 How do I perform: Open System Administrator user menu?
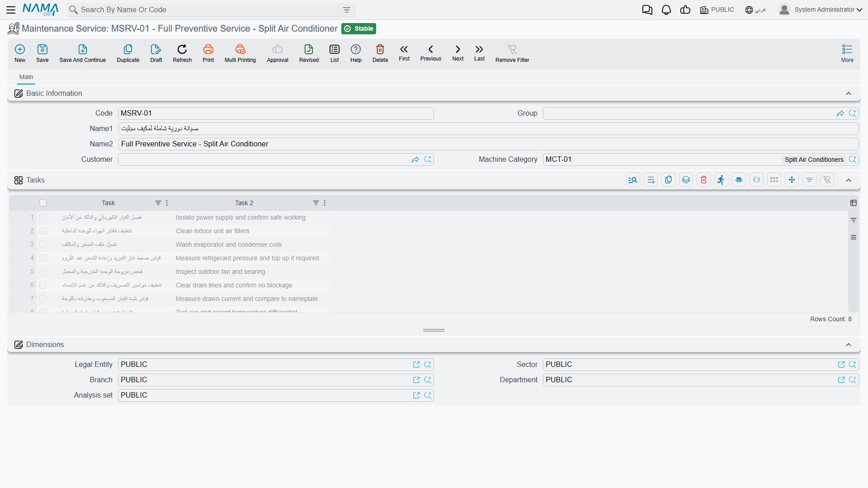click(x=820, y=10)
